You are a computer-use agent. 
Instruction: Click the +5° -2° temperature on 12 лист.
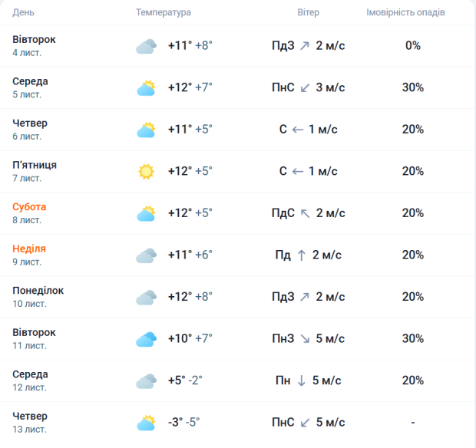pos(185,380)
